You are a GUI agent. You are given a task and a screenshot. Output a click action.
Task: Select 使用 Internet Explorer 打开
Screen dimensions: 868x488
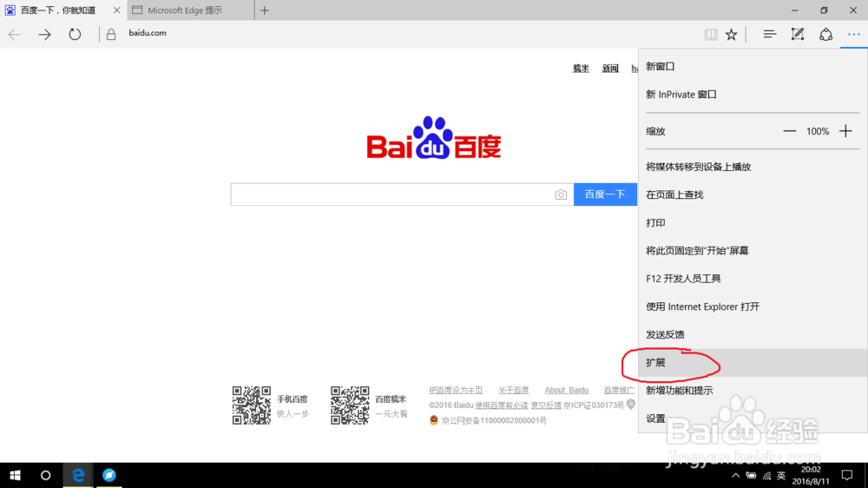(753, 307)
